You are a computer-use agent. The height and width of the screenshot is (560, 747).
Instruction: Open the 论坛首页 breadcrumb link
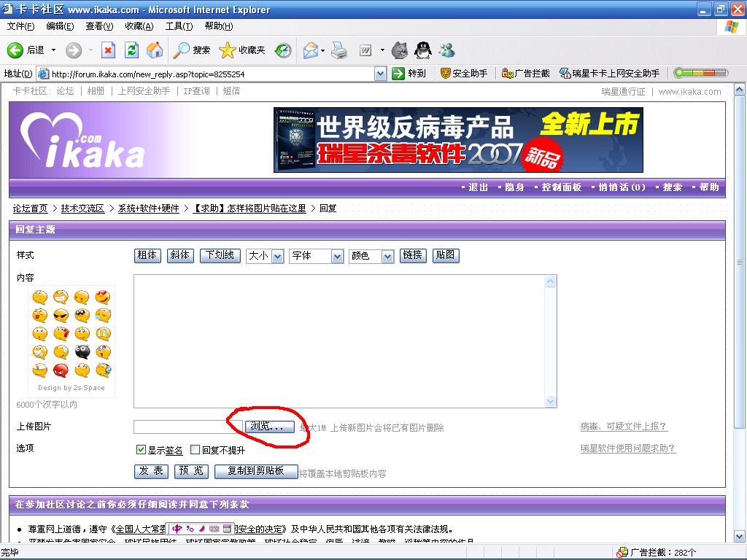click(31, 209)
